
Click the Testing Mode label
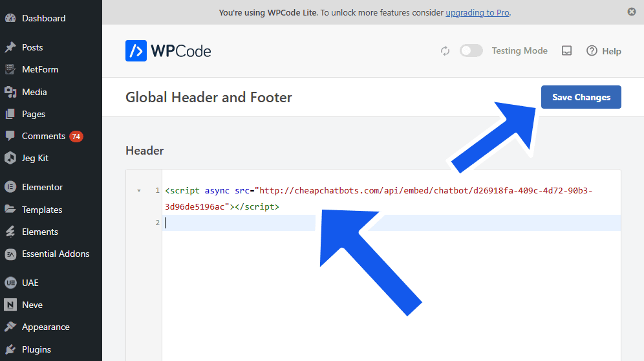tap(520, 50)
